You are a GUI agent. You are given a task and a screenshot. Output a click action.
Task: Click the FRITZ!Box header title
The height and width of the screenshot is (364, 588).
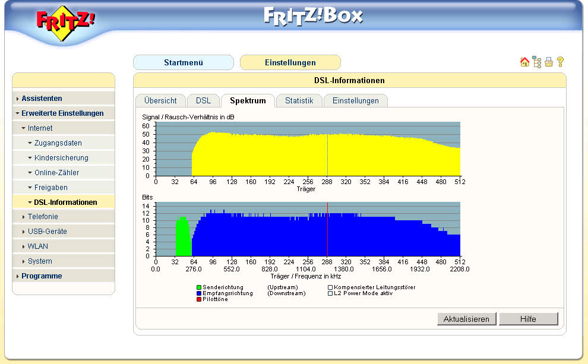pyautogui.click(x=313, y=16)
